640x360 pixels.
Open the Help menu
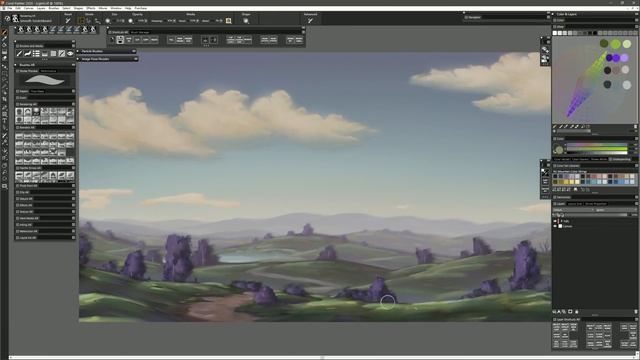point(128,8)
